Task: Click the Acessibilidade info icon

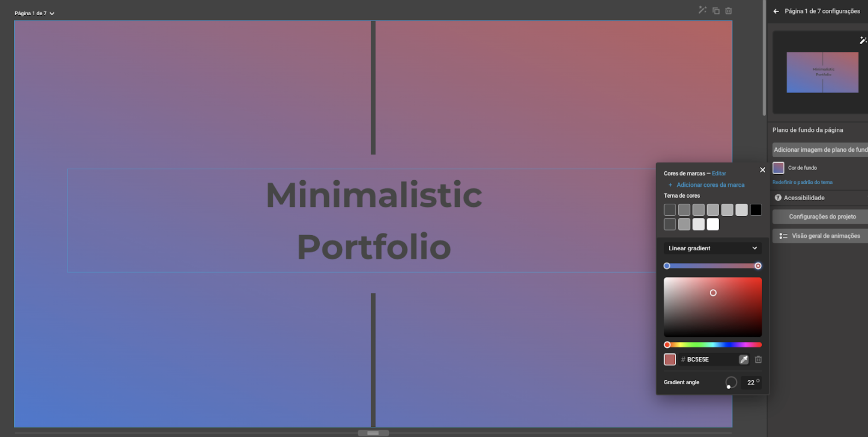Action: click(x=778, y=198)
